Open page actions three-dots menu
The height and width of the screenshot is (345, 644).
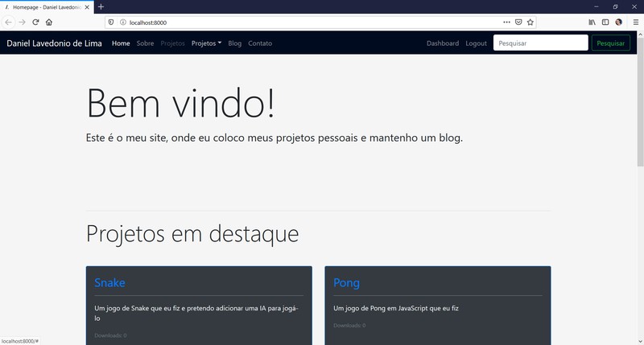(x=507, y=23)
